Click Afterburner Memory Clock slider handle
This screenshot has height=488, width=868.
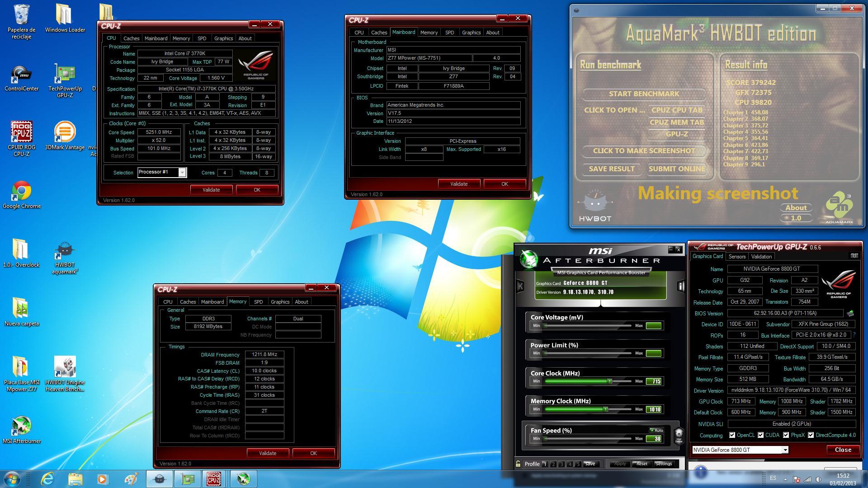tap(605, 409)
